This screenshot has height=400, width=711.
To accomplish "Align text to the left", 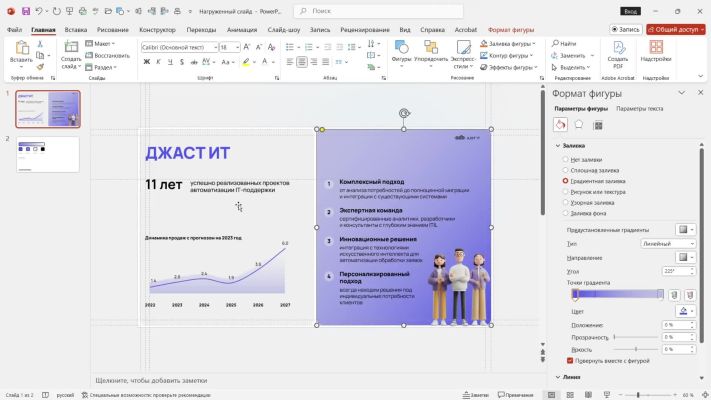I will coord(290,62).
